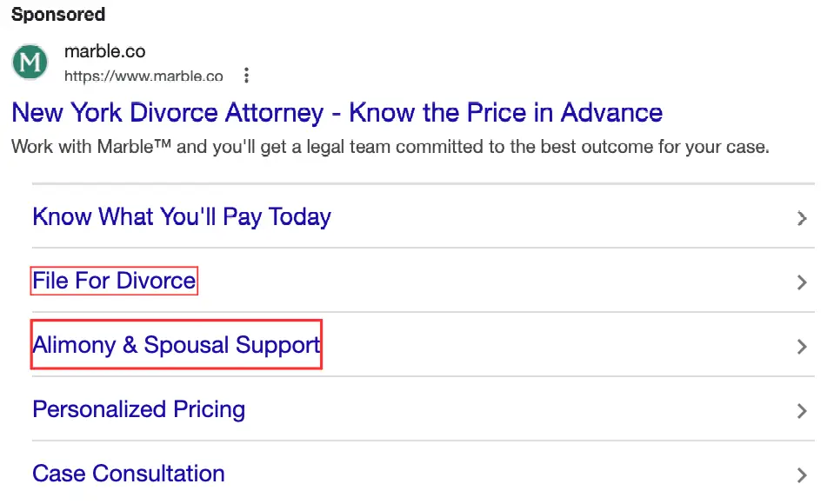Open the File For Divorce sitelink
Image resolution: width=834 pixels, height=504 pixels.
[113, 281]
